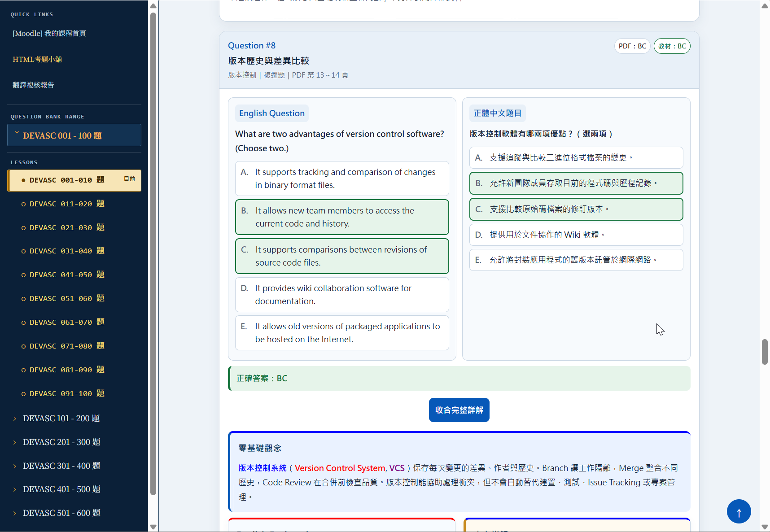Select English option C about source code revisions
The height and width of the screenshot is (532, 770).
(342, 256)
